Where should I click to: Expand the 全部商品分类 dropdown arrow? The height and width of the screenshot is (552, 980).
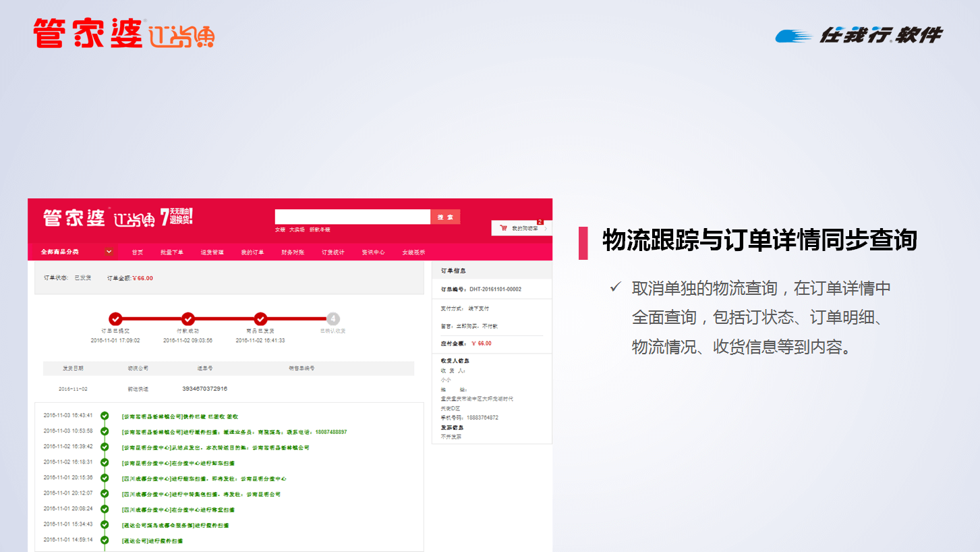(x=109, y=252)
